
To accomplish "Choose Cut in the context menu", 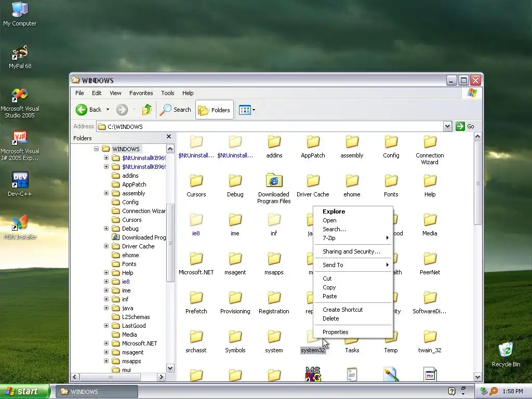I will (353, 278).
